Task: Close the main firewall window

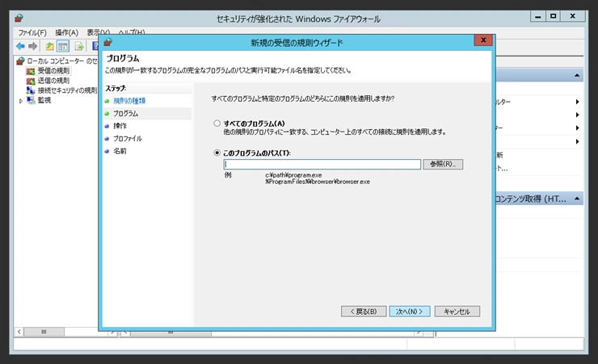Action: click(572, 16)
